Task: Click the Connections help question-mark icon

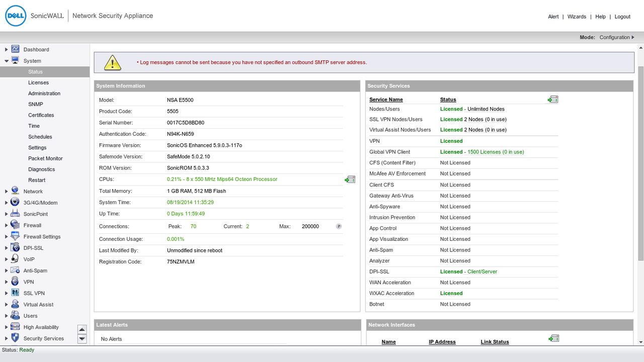Action: pyautogui.click(x=339, y=226)
